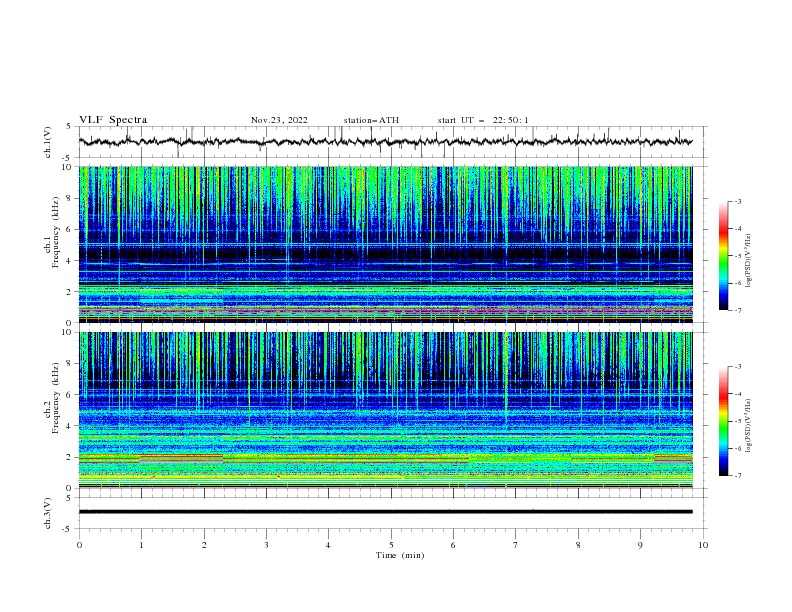Click the "7" tick on time axis

click(x=516, y=545)
